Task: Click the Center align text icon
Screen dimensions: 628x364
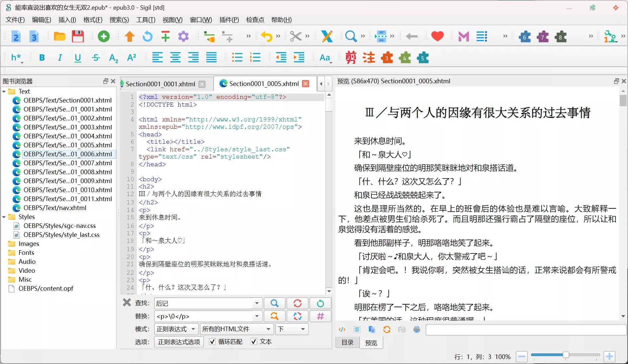Action: (x=175, y=58)
